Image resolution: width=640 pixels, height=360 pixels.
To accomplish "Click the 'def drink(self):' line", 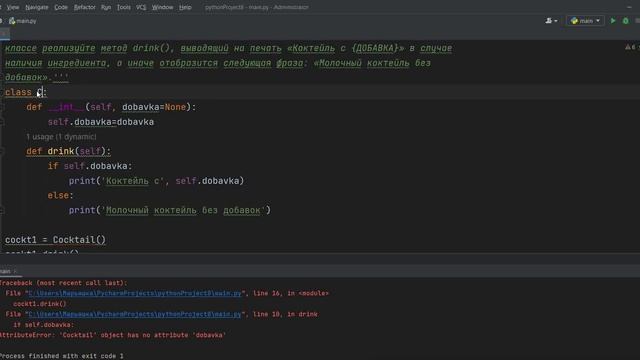I will (x=68, y=151).
